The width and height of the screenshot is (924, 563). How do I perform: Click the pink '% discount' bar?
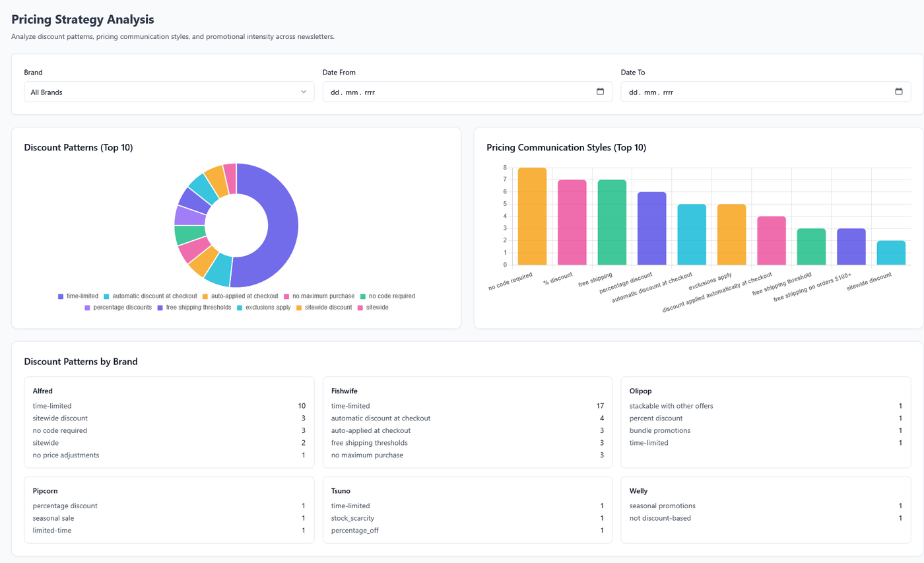572,222
